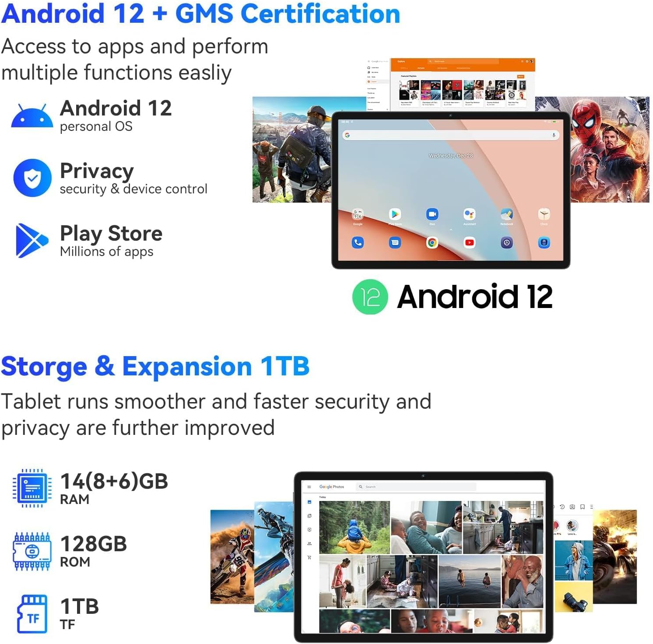Open the Sharing people icon in Photos sidebar
Screen dimensions: 653x644
pyautogui.click(x=309, y=543)
